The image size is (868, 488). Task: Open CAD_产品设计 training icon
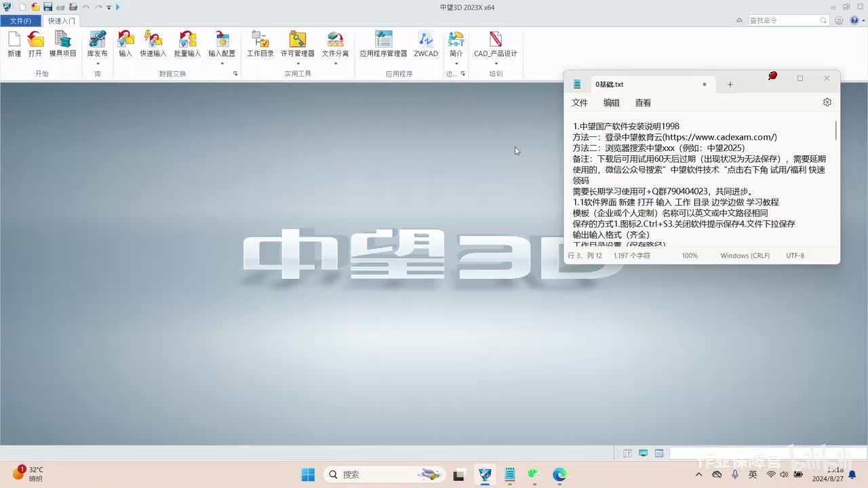pyautogui.click(x=496, y=39)
